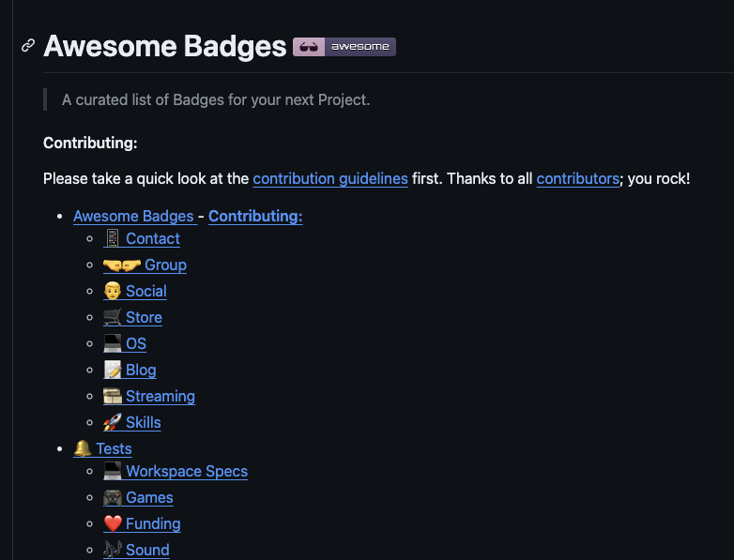Open the contributors link
The height and width of the screenshot is (560, 734).
coord(577,179)
